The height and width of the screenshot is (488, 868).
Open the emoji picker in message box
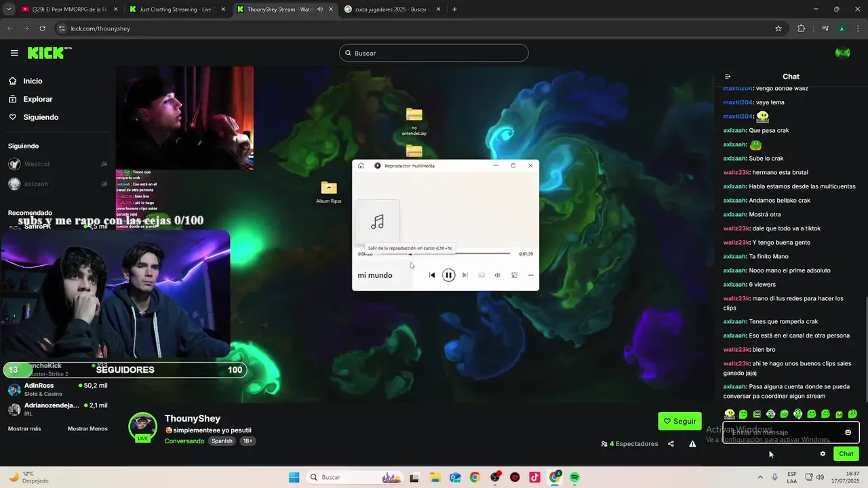[848, 432]
